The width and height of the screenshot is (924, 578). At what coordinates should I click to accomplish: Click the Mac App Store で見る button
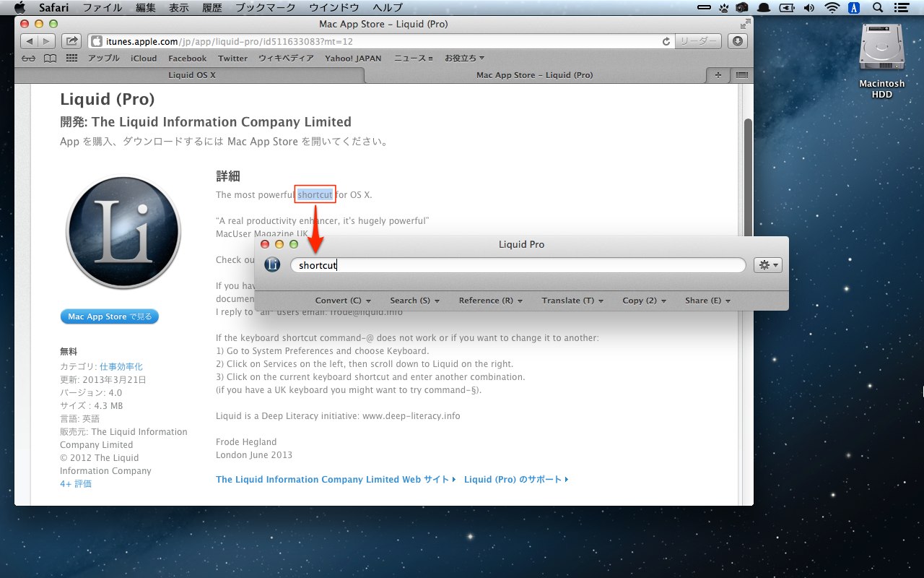point(110,316)
